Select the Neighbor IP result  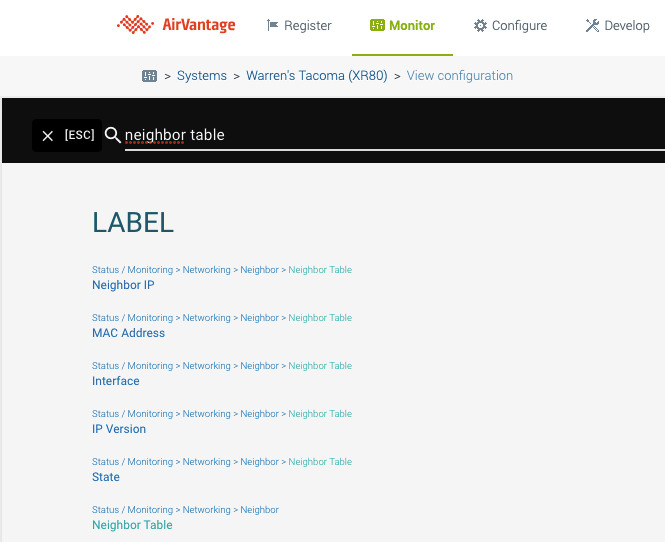pyautogui.click(x=123, y=285)
